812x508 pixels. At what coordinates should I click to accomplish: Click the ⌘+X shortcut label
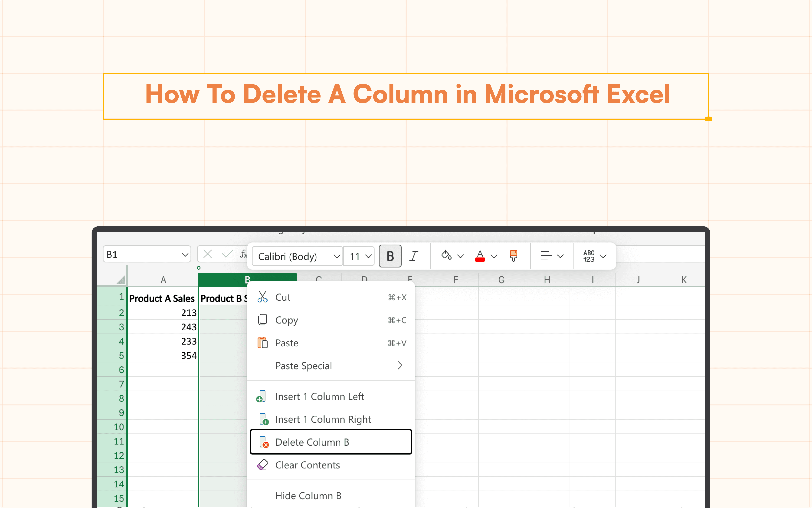(397, 297)
